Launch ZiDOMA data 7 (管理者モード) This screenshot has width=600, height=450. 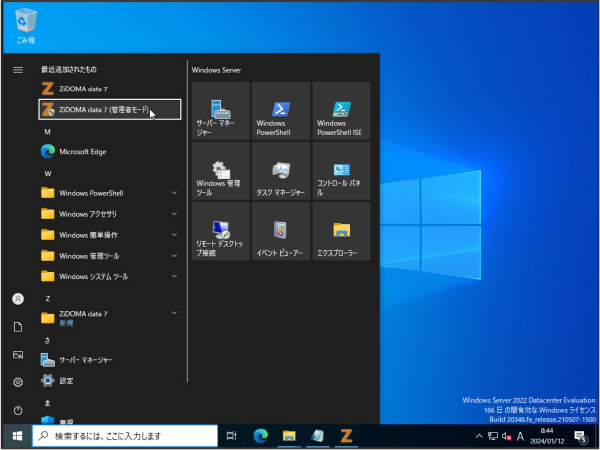(110, 109)
